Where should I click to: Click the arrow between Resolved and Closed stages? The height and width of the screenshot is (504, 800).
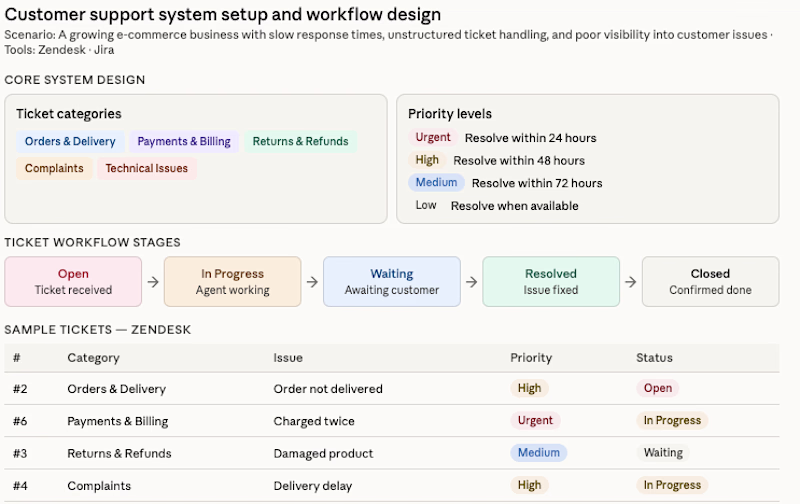coord(630,282)
